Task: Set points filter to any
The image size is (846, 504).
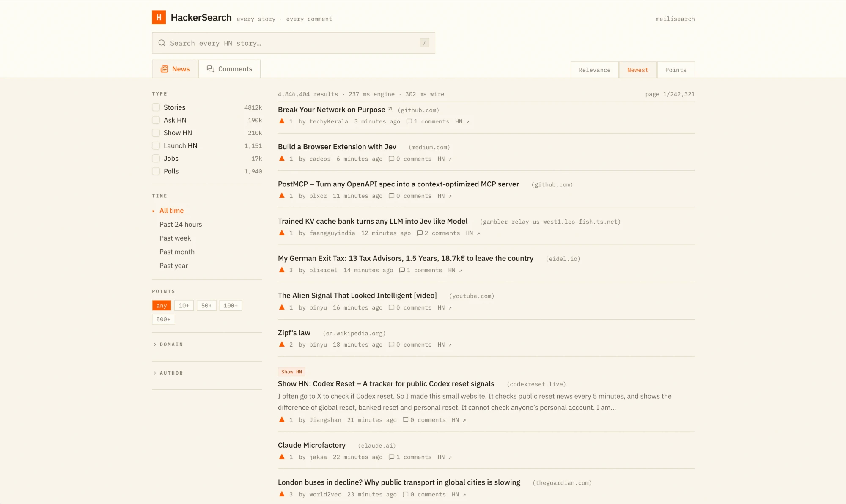Action: coord(162,306)
